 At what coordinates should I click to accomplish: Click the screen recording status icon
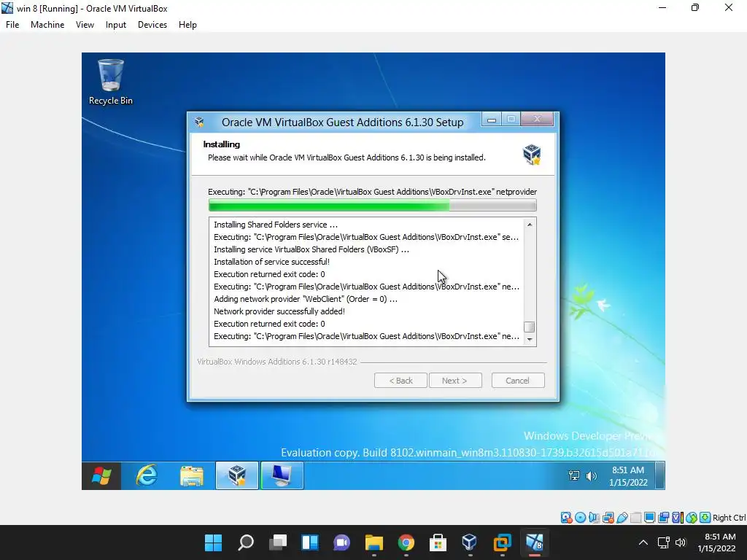click(x=663, y=518)
